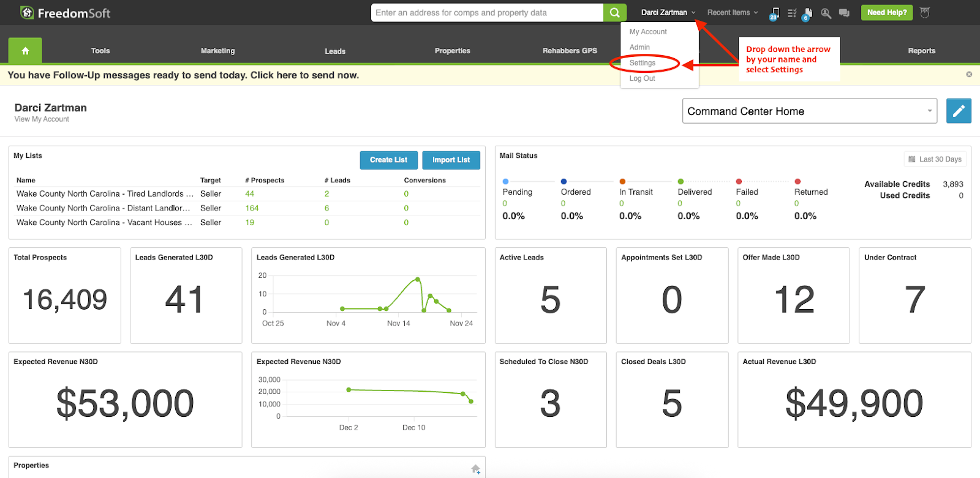Click the green Home icon tab

click(x=25, y=51)
